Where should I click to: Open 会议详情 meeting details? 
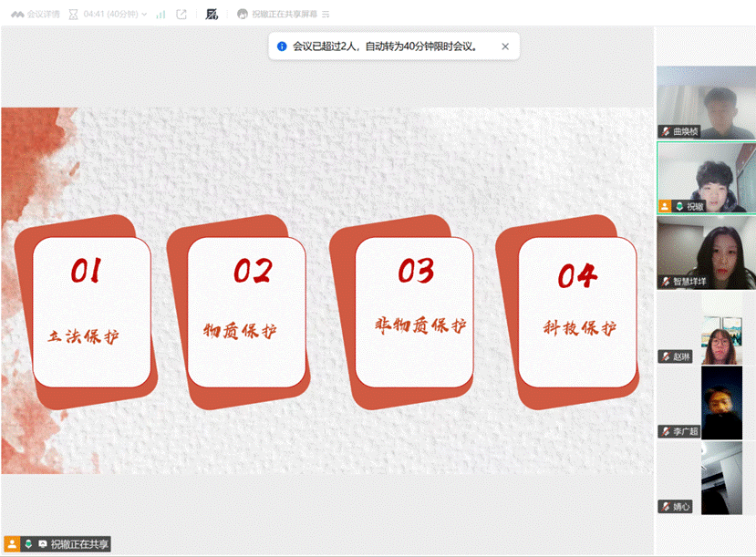[44, 15]
